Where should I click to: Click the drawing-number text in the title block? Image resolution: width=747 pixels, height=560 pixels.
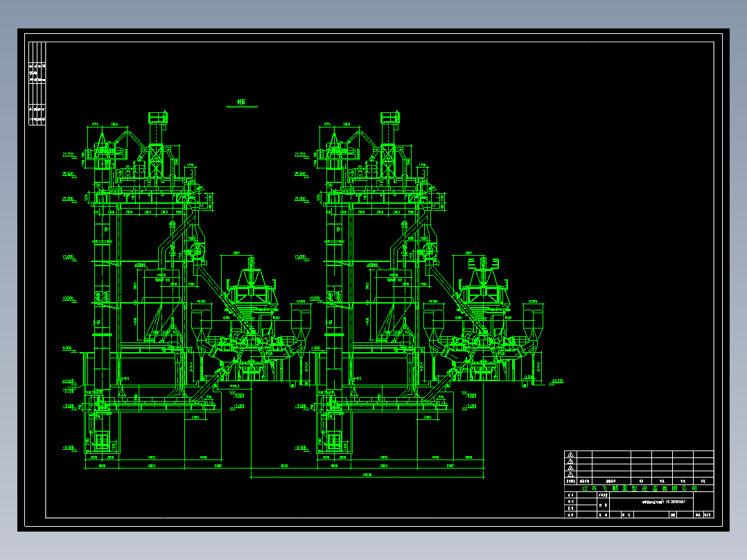664,502
